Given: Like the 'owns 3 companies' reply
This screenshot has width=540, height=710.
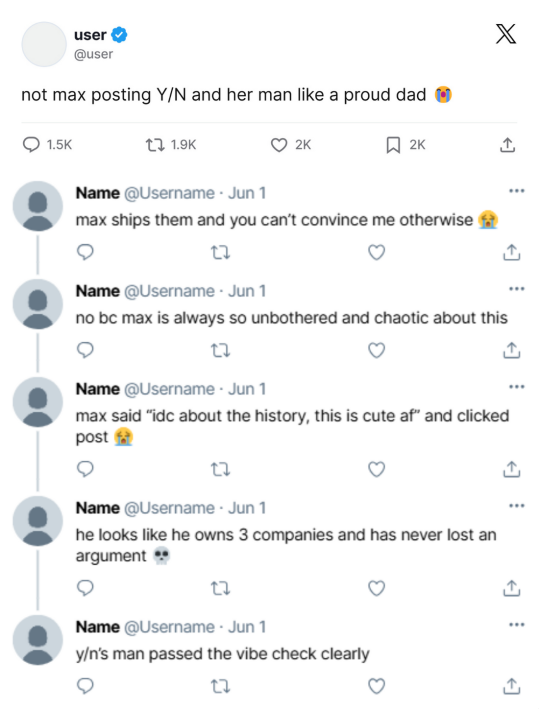Looking at the screenshot, I should click(377, 588).
